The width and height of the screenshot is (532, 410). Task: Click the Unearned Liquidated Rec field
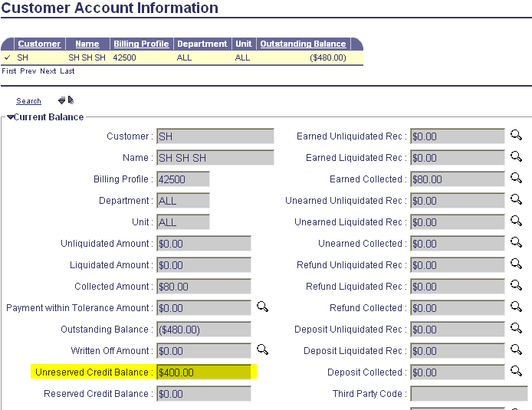pyautogui.click(x=458, y=222)
